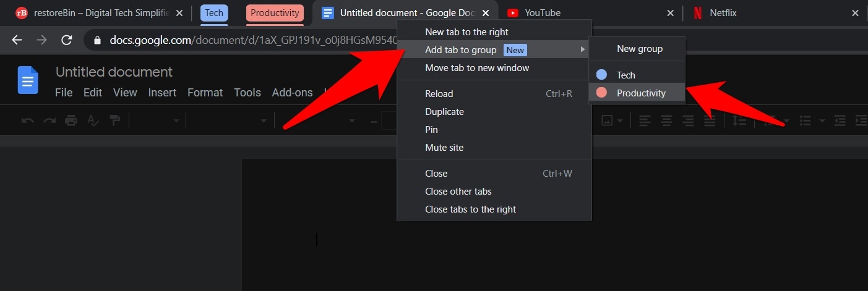Click the Decrease indent icon
This screenshot has height=291, width=868.
point(840,120)
